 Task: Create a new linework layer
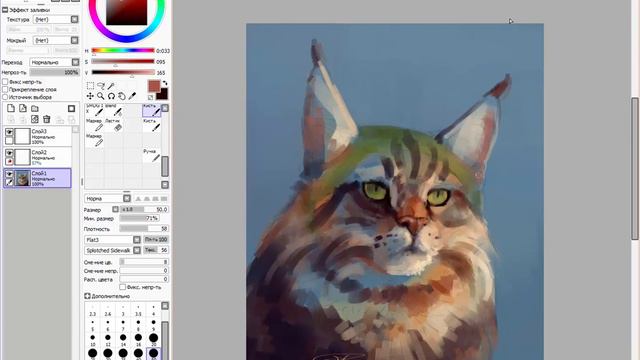click(23, 108)
